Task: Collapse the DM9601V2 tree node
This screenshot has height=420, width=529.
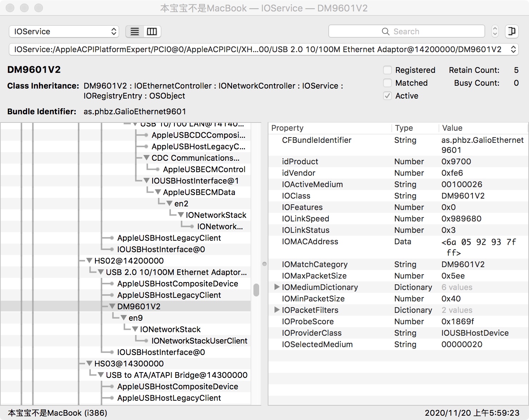Action: pos(112,306)
